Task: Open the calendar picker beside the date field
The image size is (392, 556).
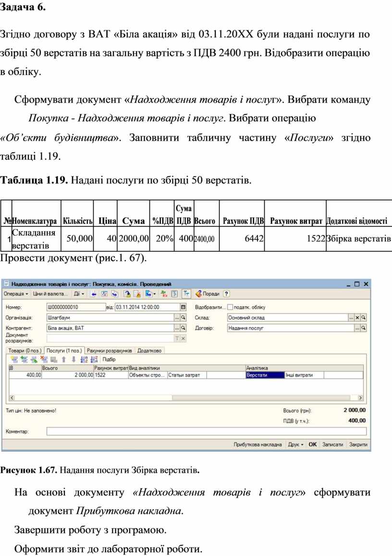Action: point(183,307)
